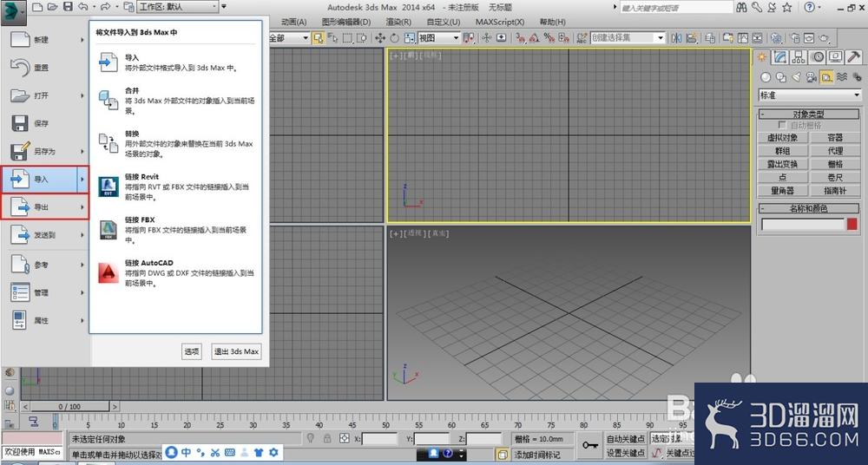Open the 创建选择集 named selection dropdown
868x465 pixels.
628,37
